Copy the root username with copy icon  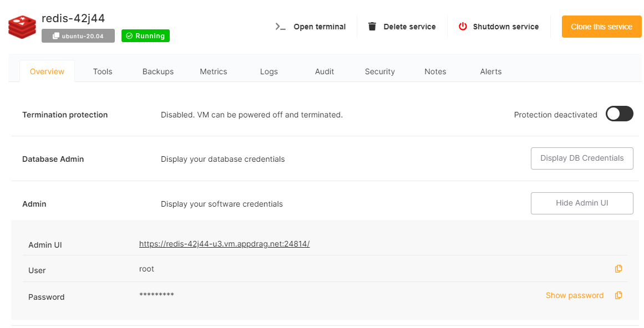(x=618, y=269)
